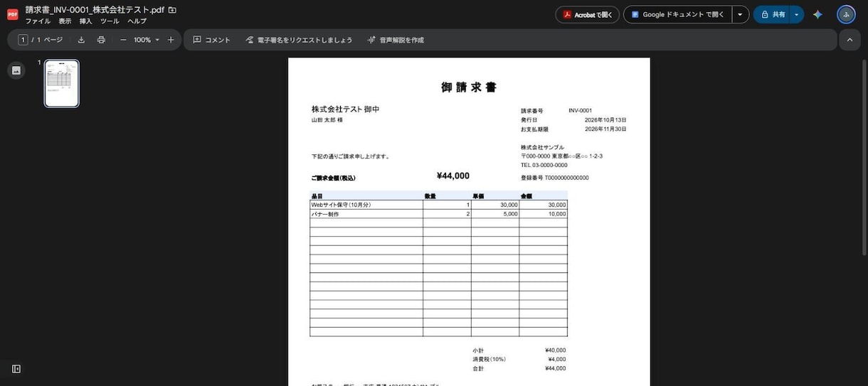Screen dimensions: 868x386
Task: Select the page 1 thumbnail
Action: point(62,83)
